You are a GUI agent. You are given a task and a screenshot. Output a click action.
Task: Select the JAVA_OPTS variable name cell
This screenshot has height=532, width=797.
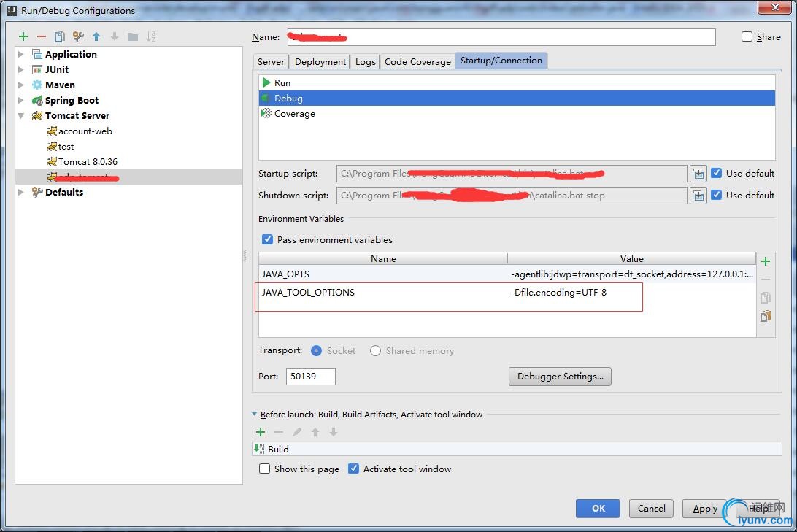[383, 274]
